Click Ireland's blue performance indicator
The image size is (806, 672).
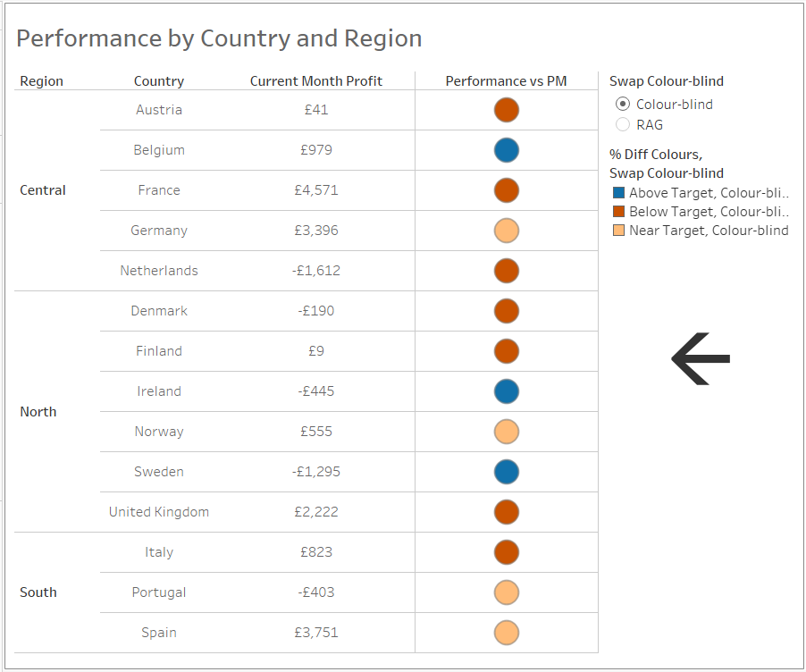click(507, 391)
